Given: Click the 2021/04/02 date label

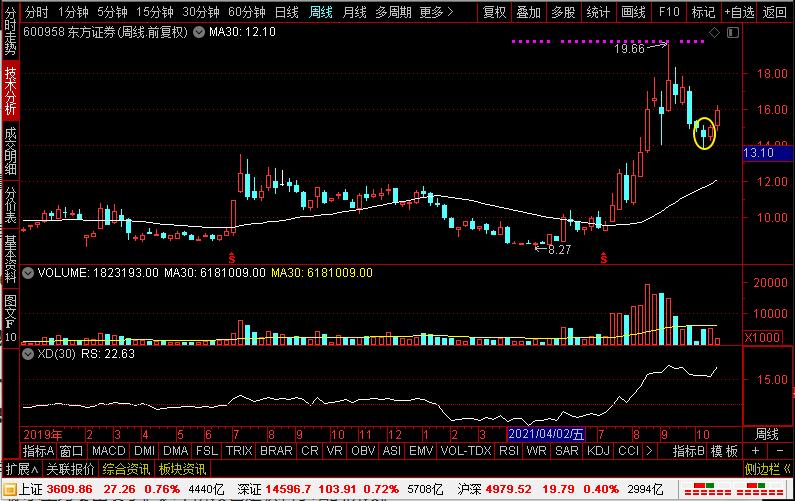Looking at the screenshot, I should (x=546, y=434).
